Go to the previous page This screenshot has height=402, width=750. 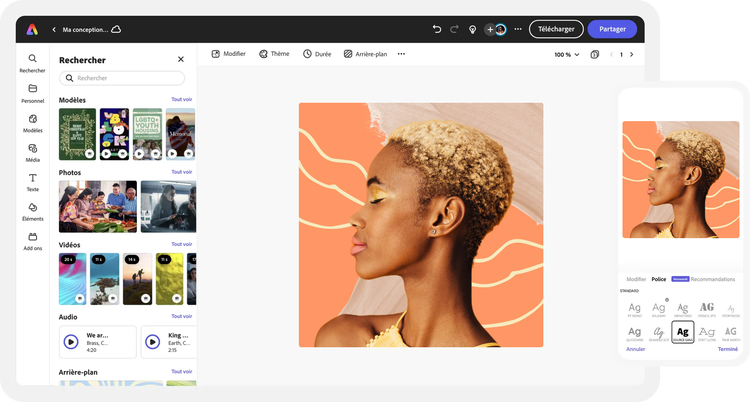(x=611, y=55)
